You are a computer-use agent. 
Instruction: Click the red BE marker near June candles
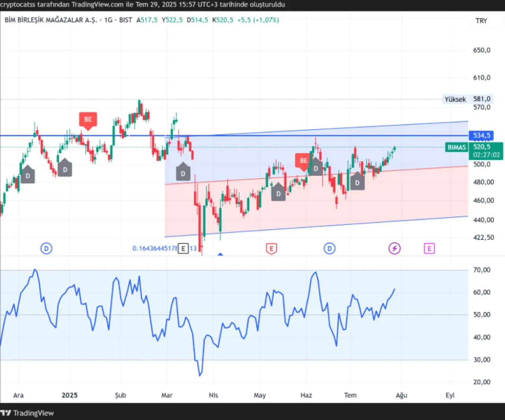click(x=303, y=161)
